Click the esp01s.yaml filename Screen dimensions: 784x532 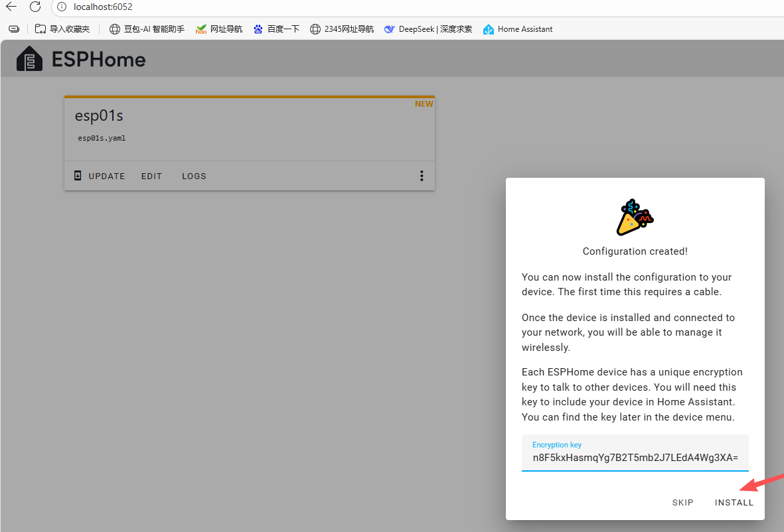(102, 139)
